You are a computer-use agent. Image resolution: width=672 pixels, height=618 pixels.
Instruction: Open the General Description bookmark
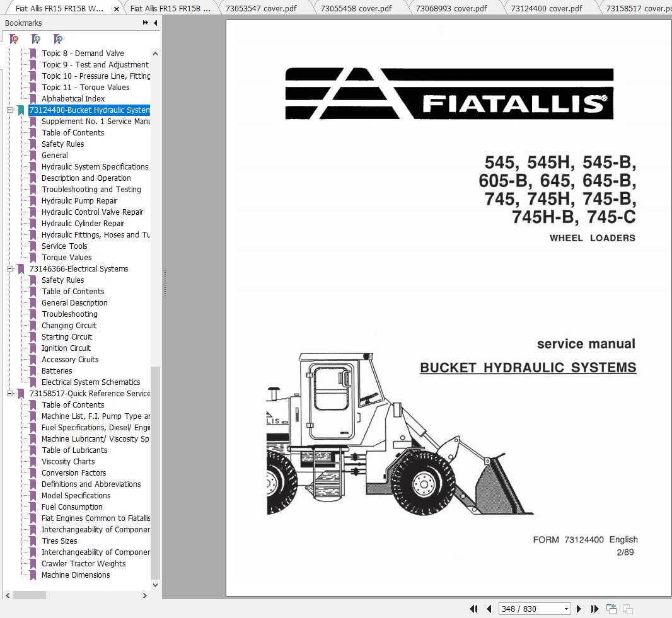click(x=74, y=303)
